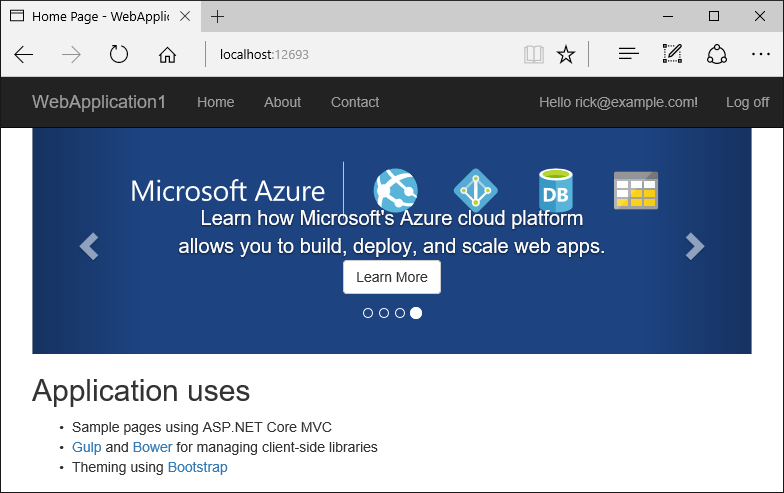Screen dimensions: 784x493
Task: Open Hello rick@example.com! account link
Action: pos(618,102)
